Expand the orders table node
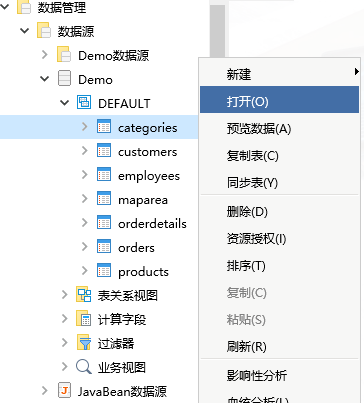The width and height of the screenshot is (364, 403). click(85, 247)
